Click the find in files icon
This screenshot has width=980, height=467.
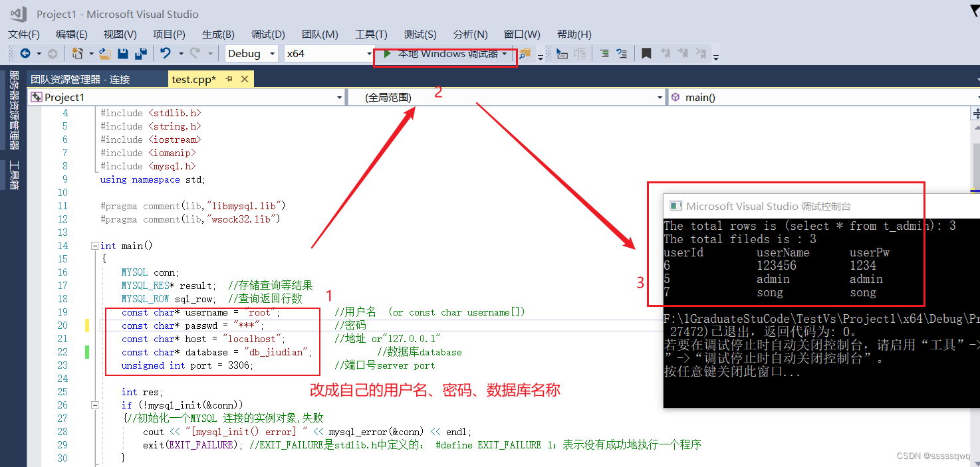(x=525, y=54)
